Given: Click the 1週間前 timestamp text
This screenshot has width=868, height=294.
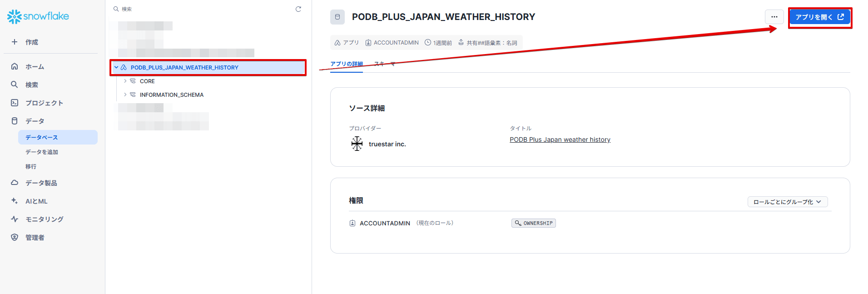Looking at the screenshot, I should (442, 43).
